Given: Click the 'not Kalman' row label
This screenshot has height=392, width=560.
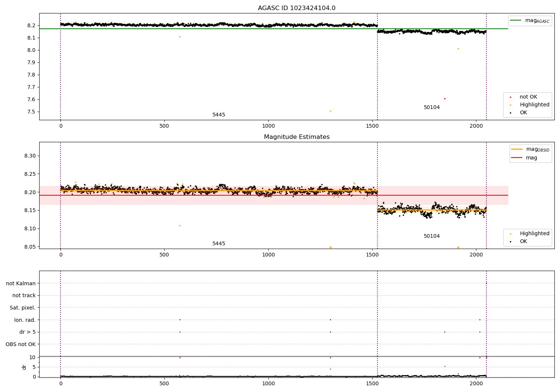Looking at the screenshot, I should (21, 283).
